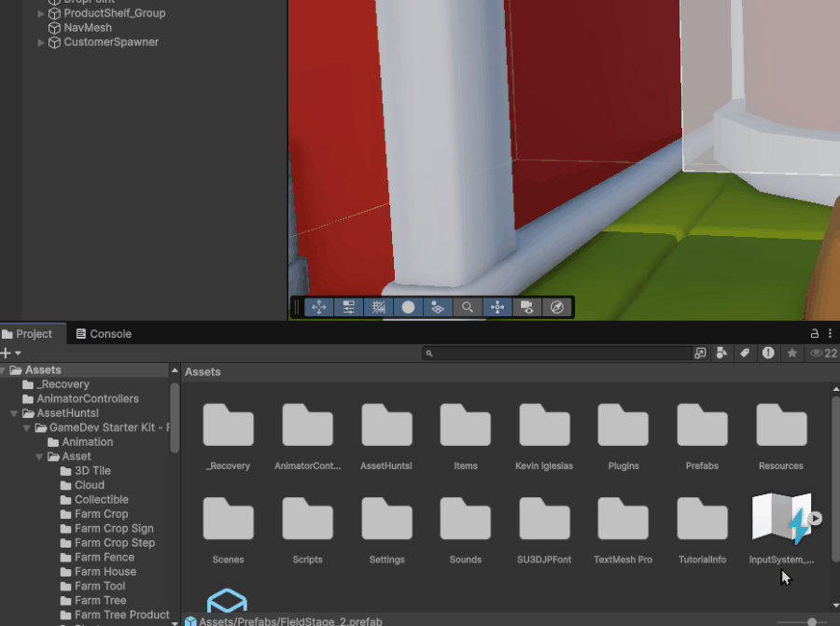The width and height of the screenshot is (840, 626).
Task: Collapse the AssetHunts! folder in tree
Action: coord(14,413)
